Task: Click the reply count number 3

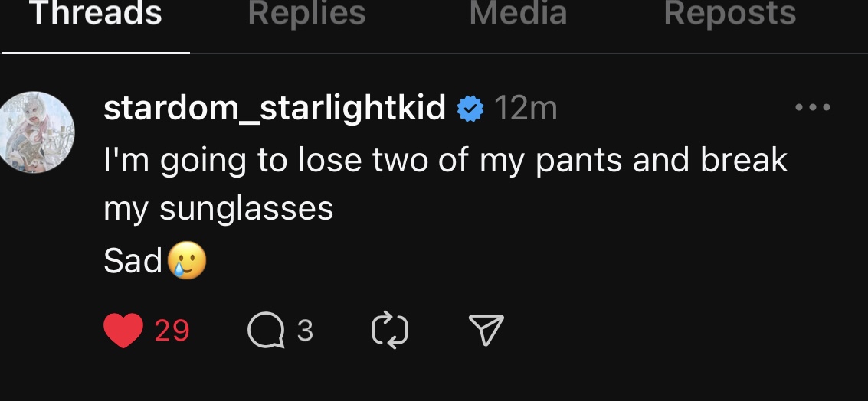Action: (305, 331)
